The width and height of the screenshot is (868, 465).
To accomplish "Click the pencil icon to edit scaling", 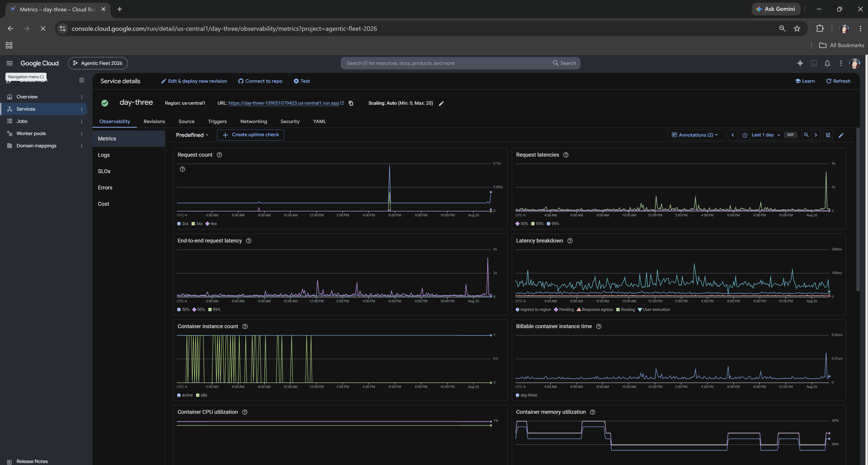I will [441, 103].
